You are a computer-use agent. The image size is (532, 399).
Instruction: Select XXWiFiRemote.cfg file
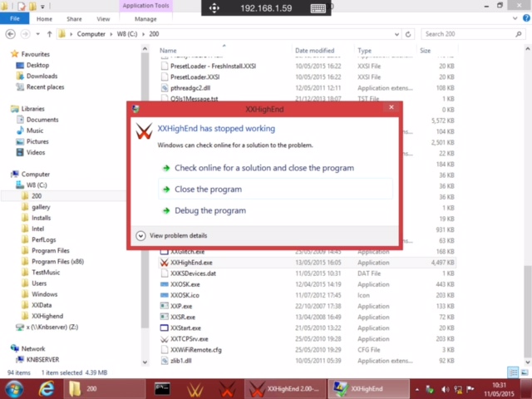point(196,350)
